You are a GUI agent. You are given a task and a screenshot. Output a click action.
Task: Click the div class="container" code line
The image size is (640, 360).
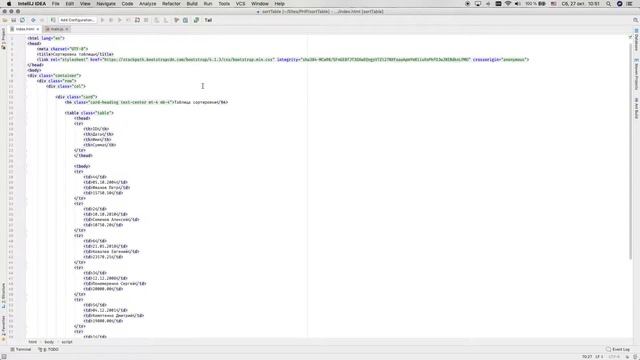(x=54, y=76)
